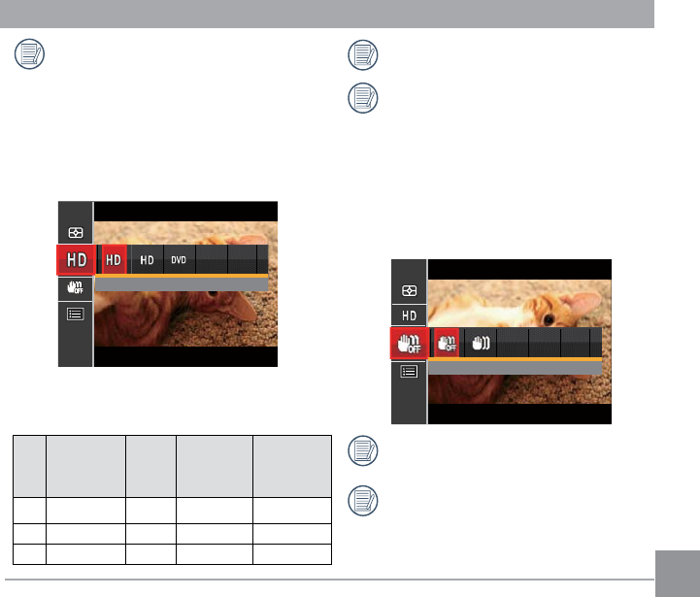Click the bottom note icon in right column
Image resolution: width=700 pixels, height=597 pixels.
click(x=363, y=501)
